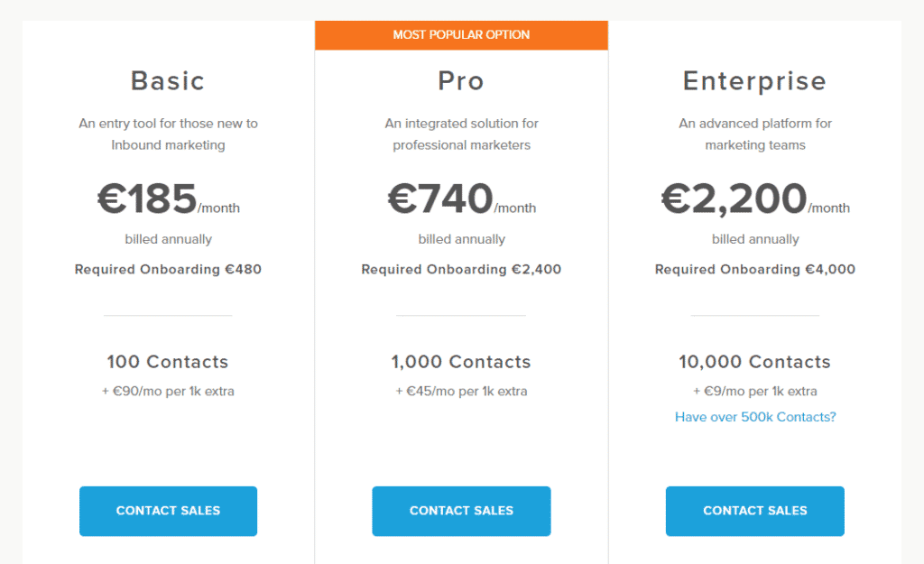Select the Pro plan heading

pyautogui.click(x=461, y=81)
